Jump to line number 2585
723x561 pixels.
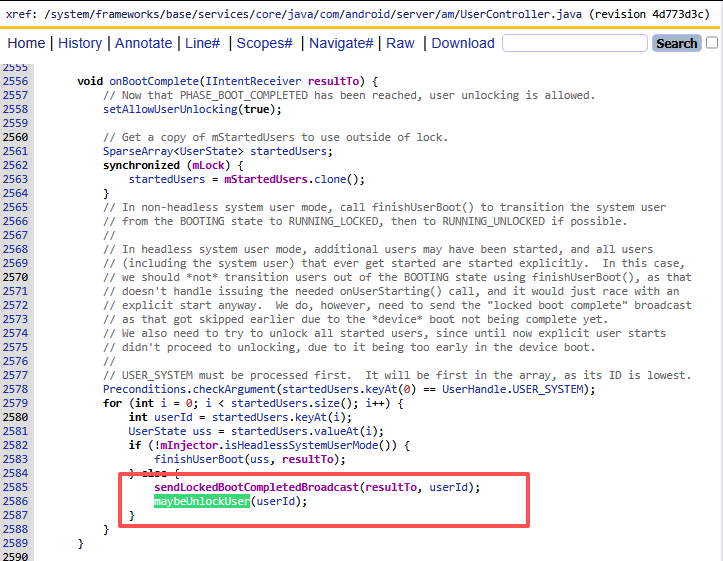pos(15,488)
